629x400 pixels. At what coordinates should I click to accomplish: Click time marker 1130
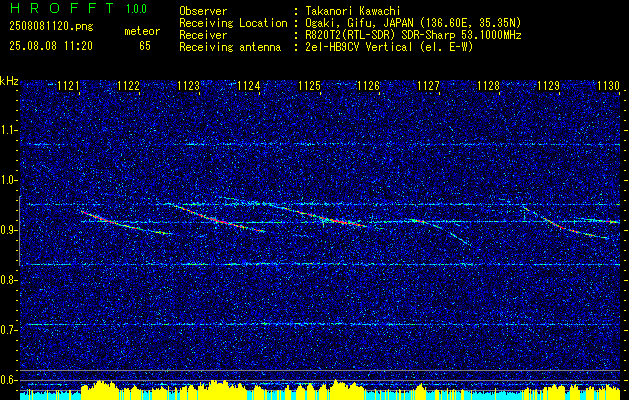pyautogui.click(x=609, y=86)
